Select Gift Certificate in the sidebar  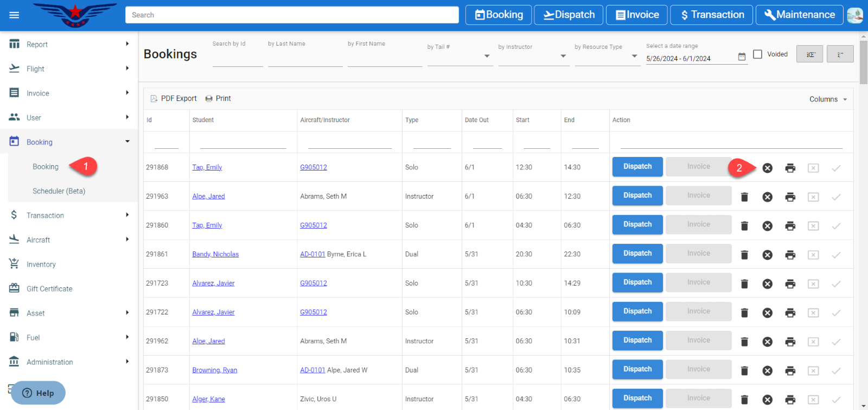[x=49, y=289]
